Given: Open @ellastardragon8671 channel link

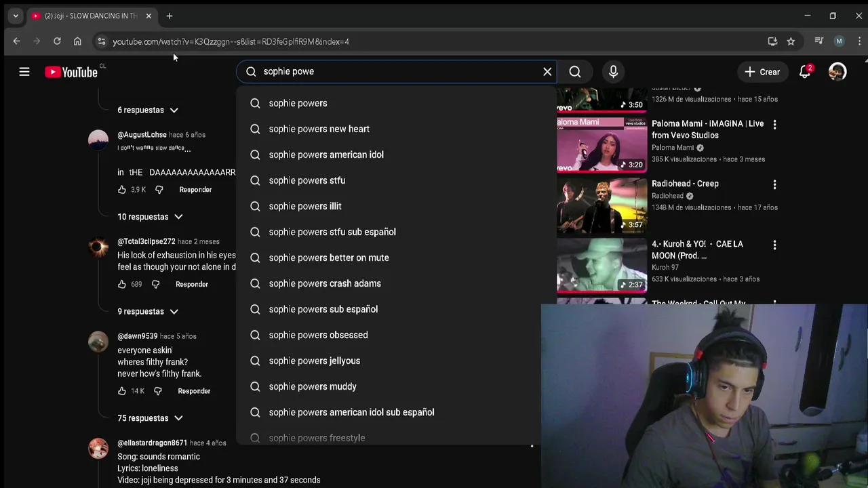Looking at the screenshot, I should point(152,443).
